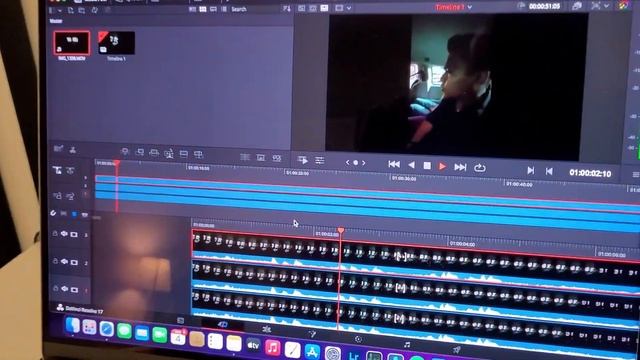The height and width of the screenshot is (360, 640).
Task: Open the Tools icon below the viewer
Action: [320, 161]
